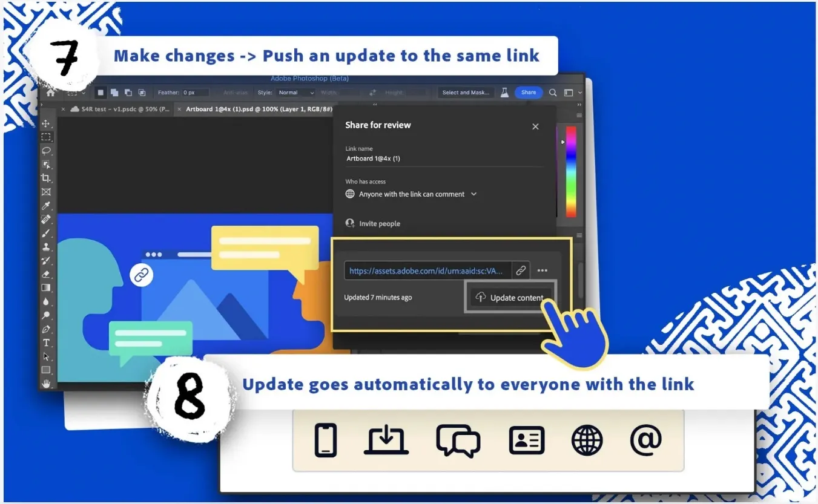818x504 pixels.
Task: Close the S4R test – v1.psdc document tab
Action: click(x=64, y=110)
